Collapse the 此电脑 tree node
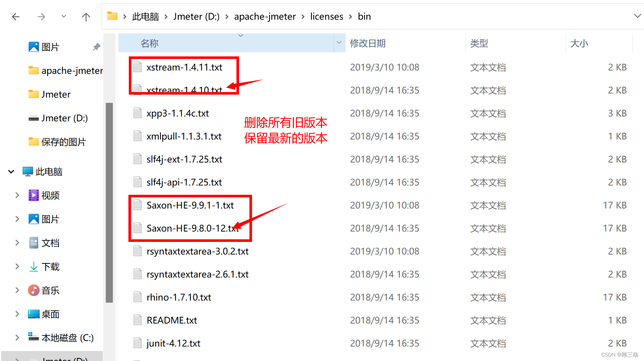 11,172
